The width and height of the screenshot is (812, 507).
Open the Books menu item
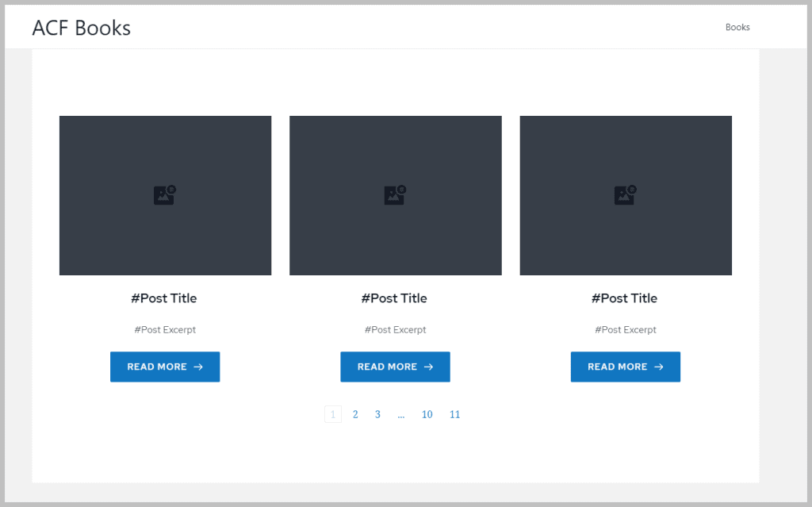[737, 27]
